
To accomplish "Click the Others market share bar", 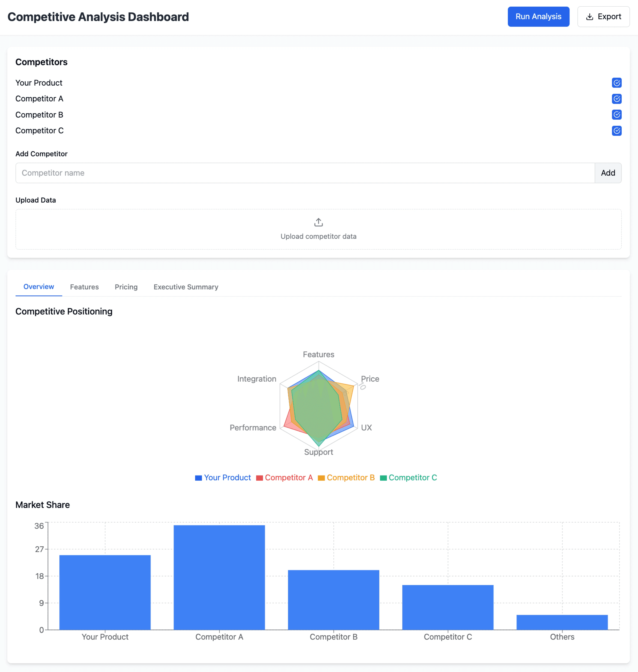I will tap(562, 622).
